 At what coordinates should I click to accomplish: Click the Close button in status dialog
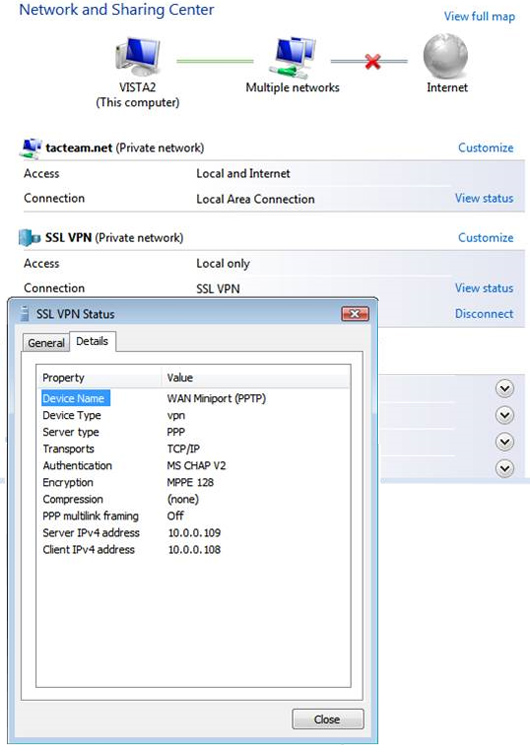pos(328,719)
